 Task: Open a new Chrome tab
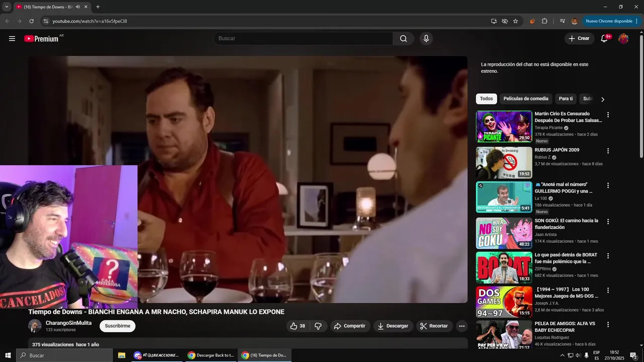point(98,7)
